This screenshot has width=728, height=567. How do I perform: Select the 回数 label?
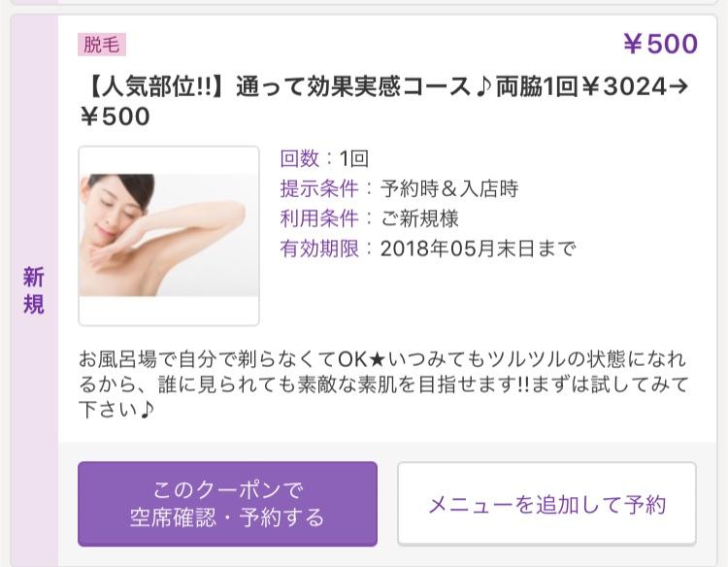pyautogui.click(x=300, y=158)
